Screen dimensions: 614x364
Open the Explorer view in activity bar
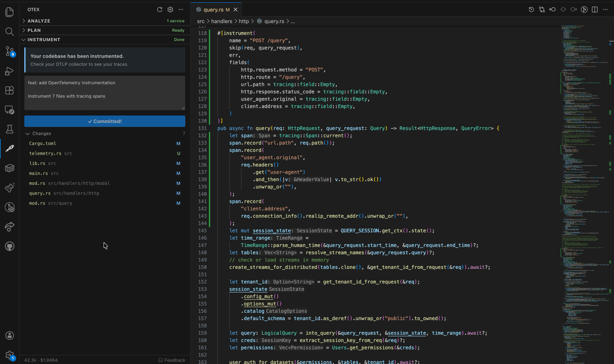click(x=10, y=12)
